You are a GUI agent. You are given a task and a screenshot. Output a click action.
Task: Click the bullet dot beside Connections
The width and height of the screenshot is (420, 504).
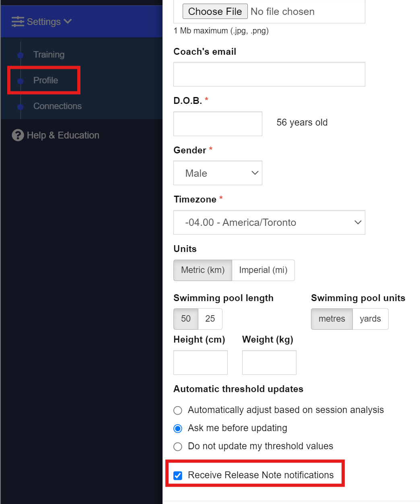[21, 107]
